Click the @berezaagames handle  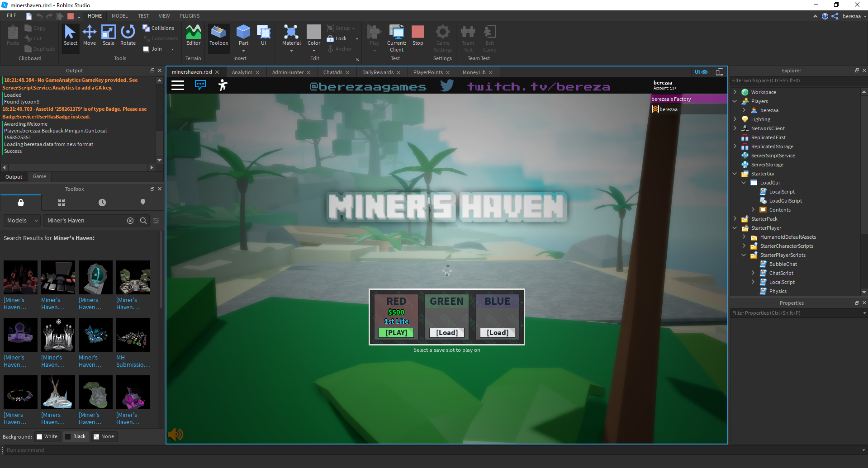click(x=368, y=87)
